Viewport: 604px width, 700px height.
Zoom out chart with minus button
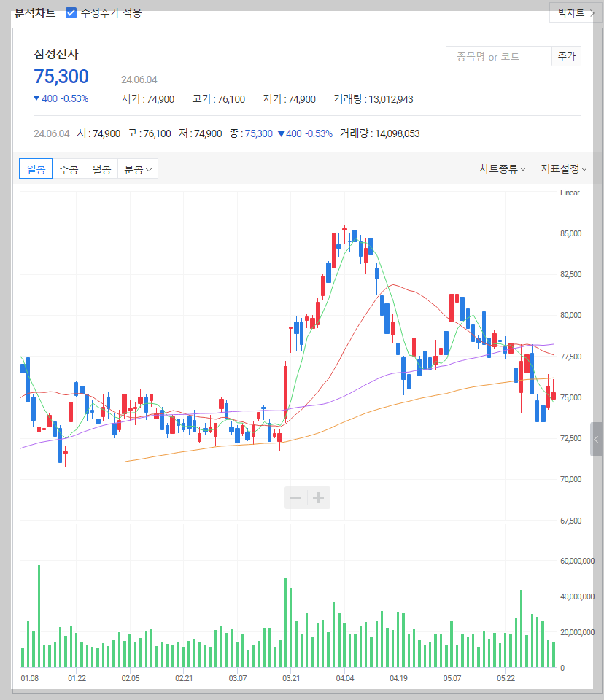295,497
